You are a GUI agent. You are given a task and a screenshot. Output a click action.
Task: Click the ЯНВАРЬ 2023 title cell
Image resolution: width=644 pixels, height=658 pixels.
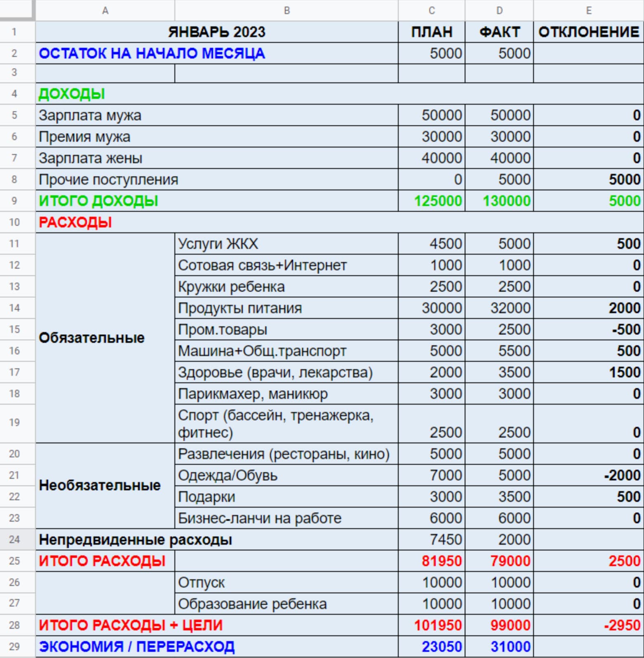216,32
